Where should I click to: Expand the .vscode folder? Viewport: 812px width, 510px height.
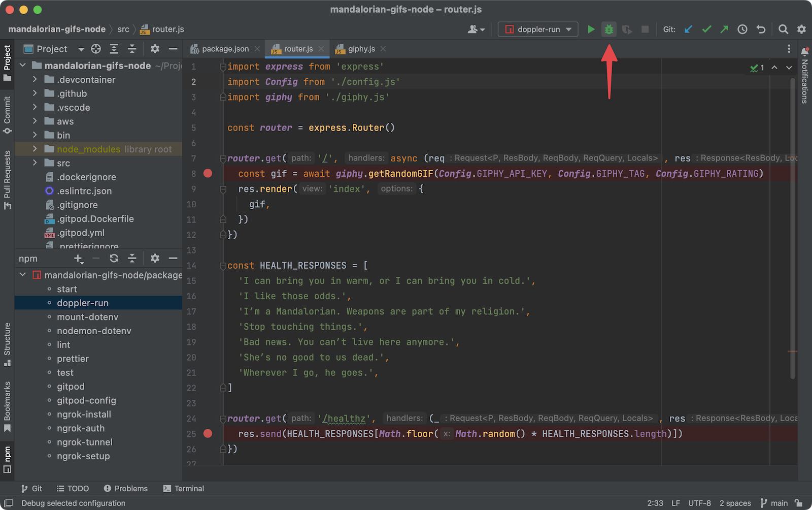click(x=35, y=107)
